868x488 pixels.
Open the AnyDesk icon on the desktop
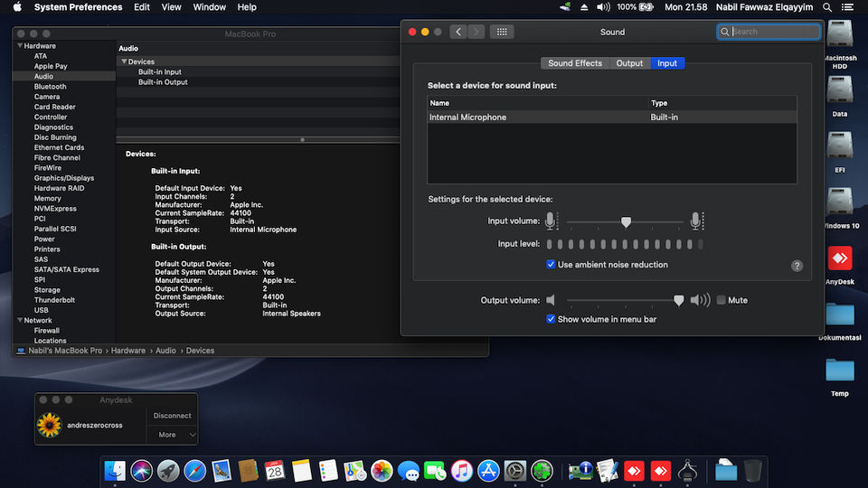tap(840, 259)
